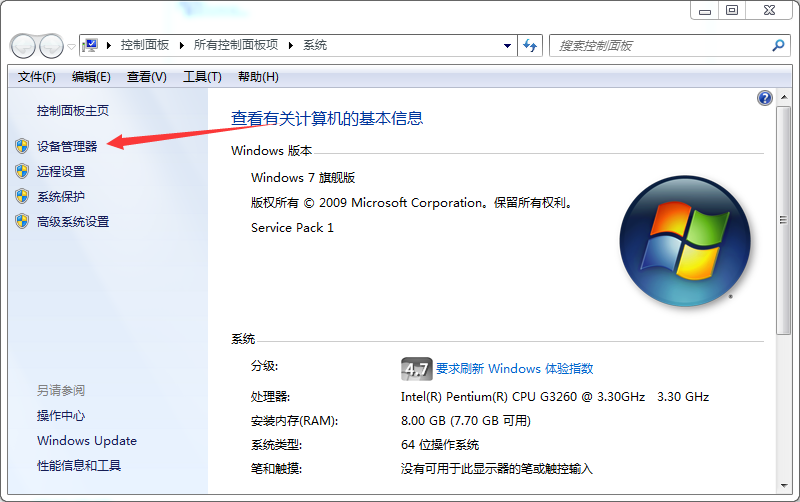Open the 查看(V) menu

(x=146, y=77)
